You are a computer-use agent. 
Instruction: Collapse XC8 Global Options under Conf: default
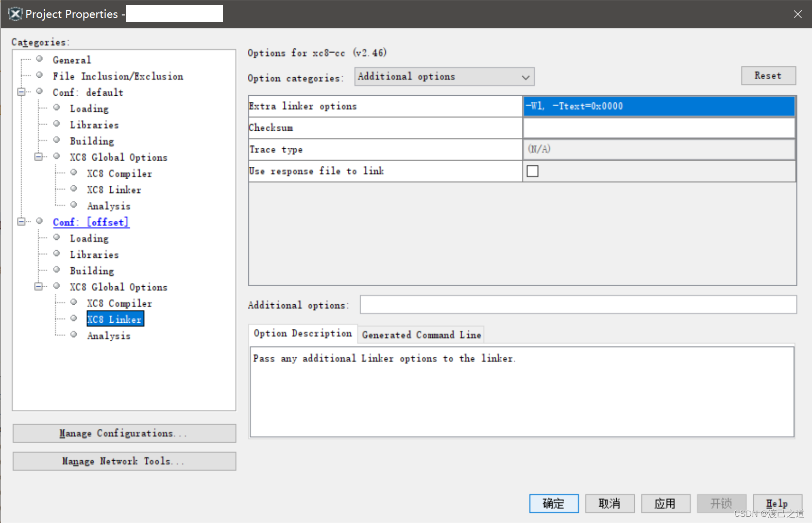pos(38,156)
